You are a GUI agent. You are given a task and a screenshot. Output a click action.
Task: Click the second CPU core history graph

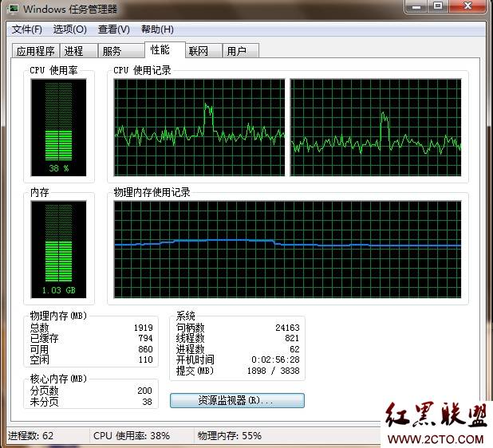coord(376,128)
